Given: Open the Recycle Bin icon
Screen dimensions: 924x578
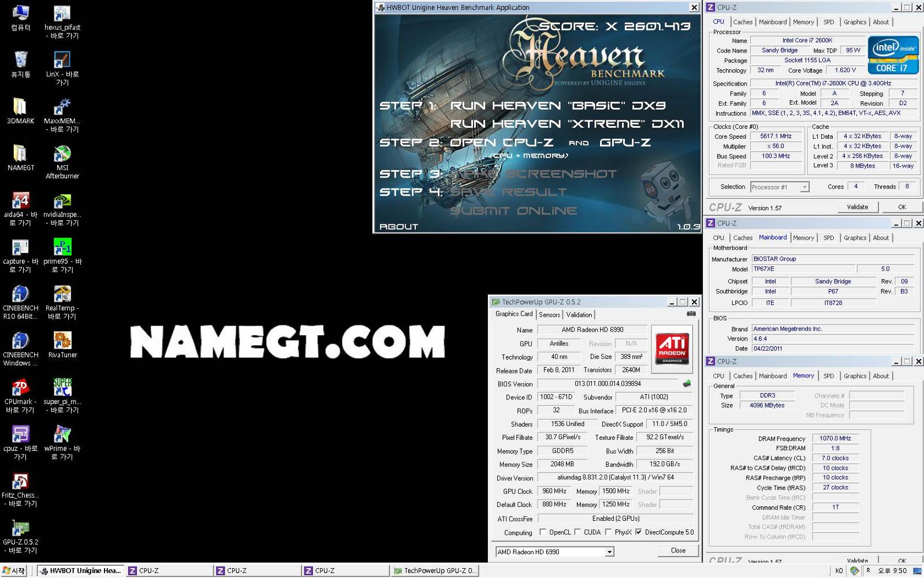Looking at the screenshot, I should pyautogui.click(x=20, y=64).
